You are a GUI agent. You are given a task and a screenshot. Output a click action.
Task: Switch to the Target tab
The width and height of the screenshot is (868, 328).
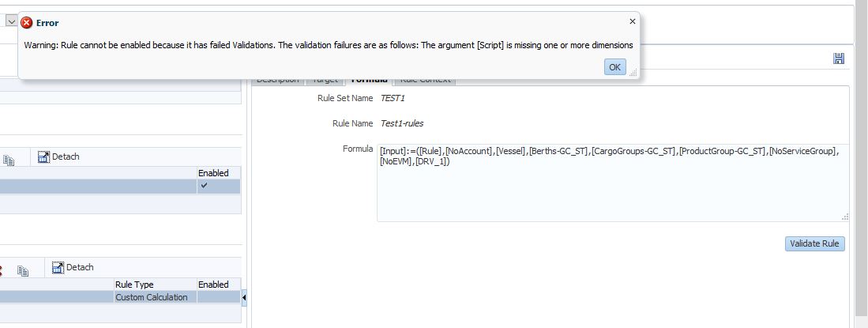pyautogui.click(x=325, y=80)
